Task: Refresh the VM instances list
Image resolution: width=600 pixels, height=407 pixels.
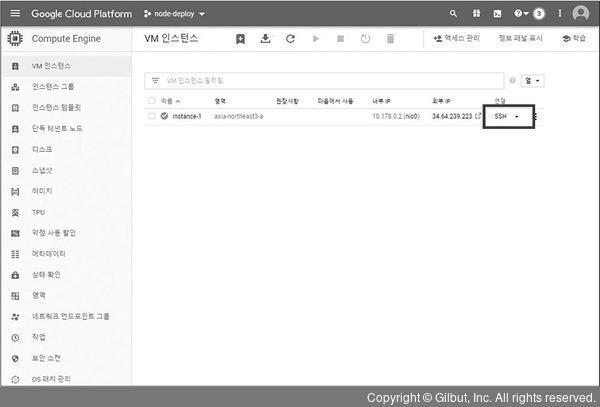Action: tap(290, 38)
